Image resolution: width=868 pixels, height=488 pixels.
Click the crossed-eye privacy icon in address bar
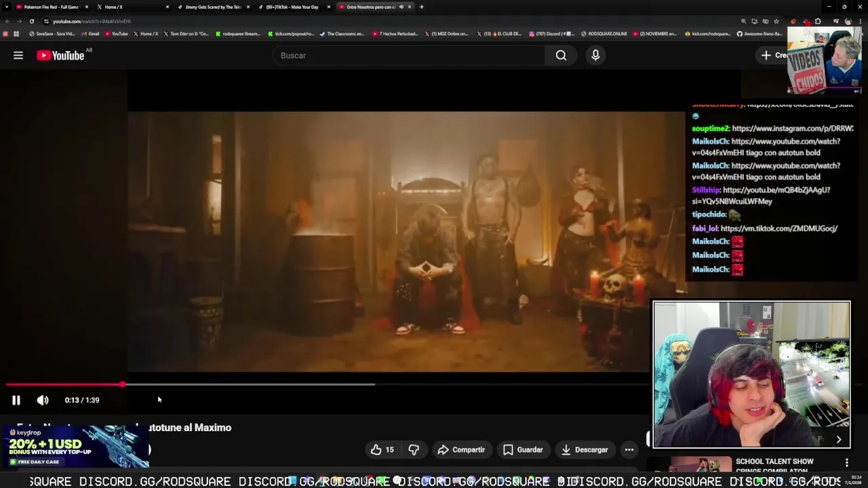766,21
